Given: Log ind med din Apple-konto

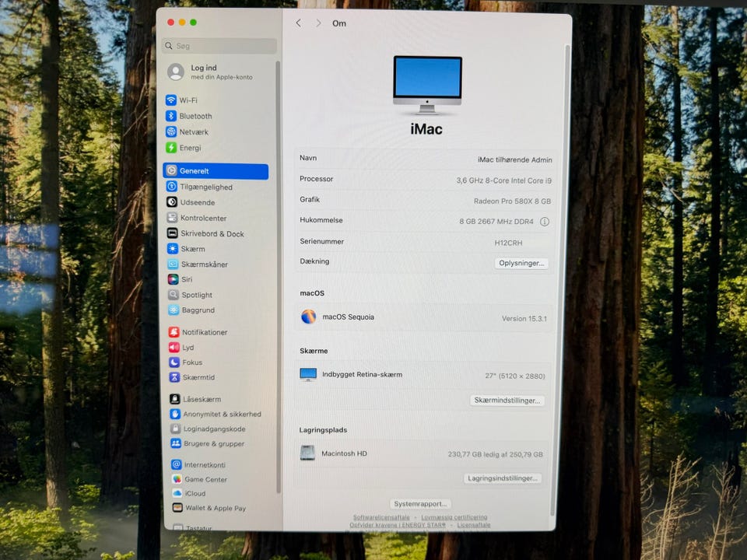Looking at the screenshot, I should [212, 72].
